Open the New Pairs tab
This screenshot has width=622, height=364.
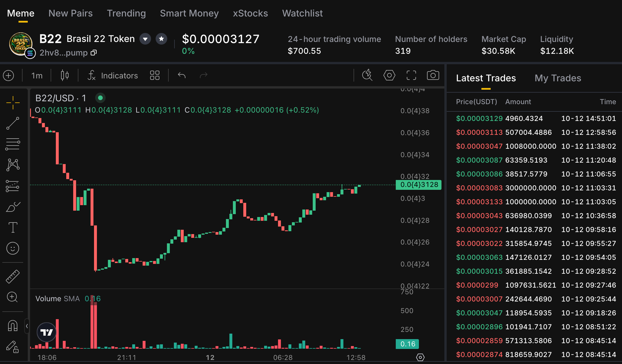71,13
